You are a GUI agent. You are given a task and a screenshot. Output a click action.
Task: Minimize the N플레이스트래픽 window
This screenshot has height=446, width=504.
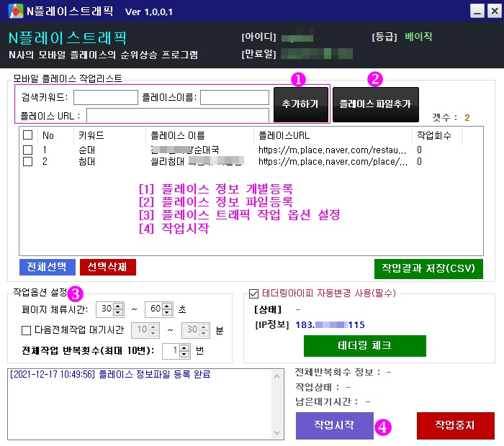[x=477, y=12]
